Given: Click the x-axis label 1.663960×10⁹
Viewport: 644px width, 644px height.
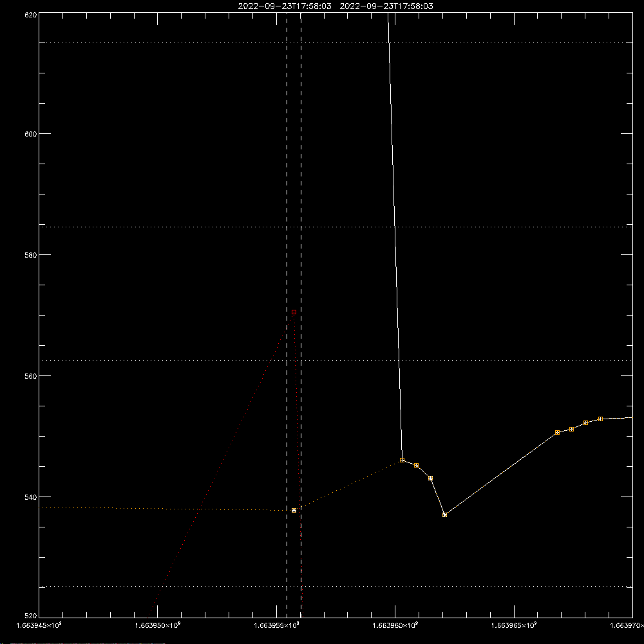Looking at the screenshot, I should [x=395, y=625].
